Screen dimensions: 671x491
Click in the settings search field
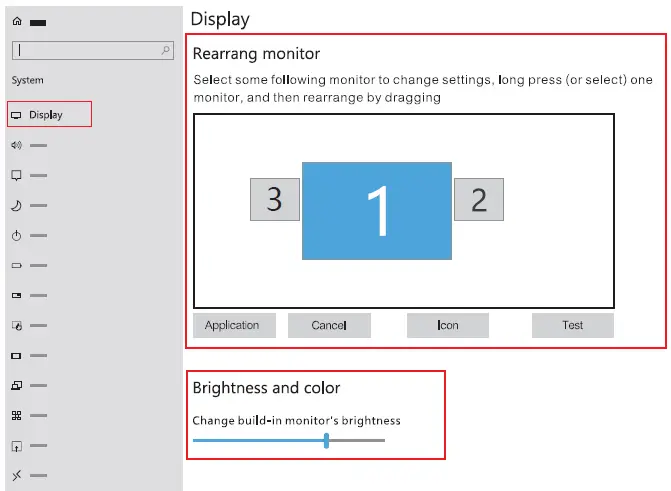click(x=88, y=49)
